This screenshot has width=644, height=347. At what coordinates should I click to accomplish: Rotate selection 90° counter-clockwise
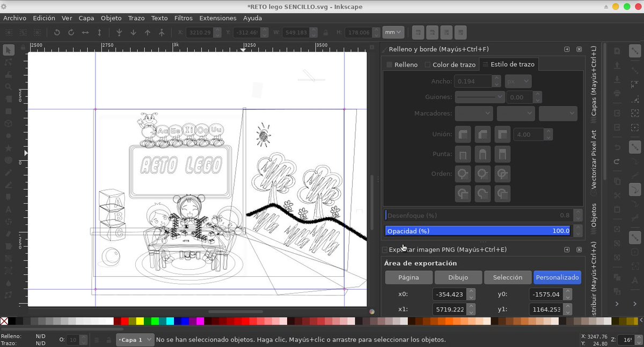click(x=57, y=32)
